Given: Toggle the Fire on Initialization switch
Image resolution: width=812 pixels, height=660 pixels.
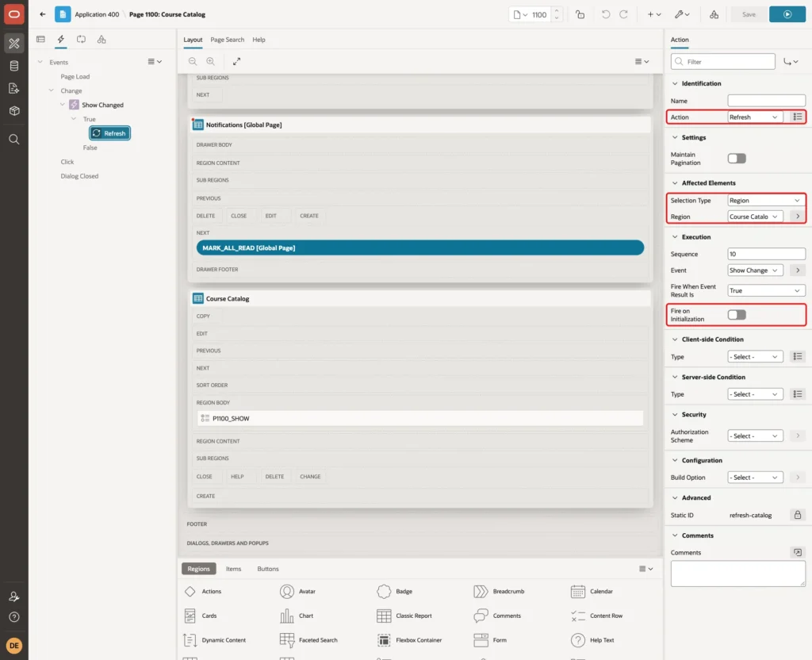Looking at the screenshot, I should (737, 314).
